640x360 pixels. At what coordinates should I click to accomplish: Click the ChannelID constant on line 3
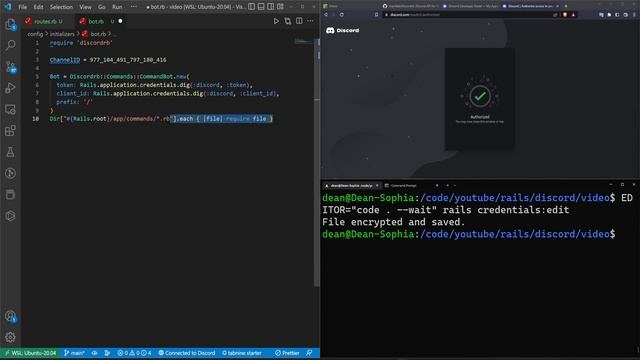65,60
